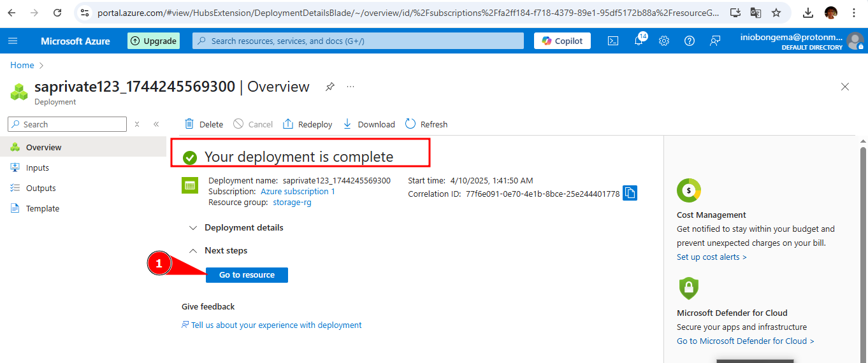Image resolution: width=868 pixels, height=363 pixels.
Task: Open the header feedback icon
Action: (715, 41)
